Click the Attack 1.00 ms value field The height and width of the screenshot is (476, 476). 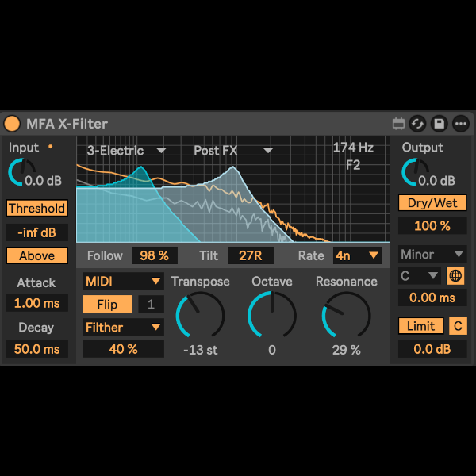click(36, 303)
